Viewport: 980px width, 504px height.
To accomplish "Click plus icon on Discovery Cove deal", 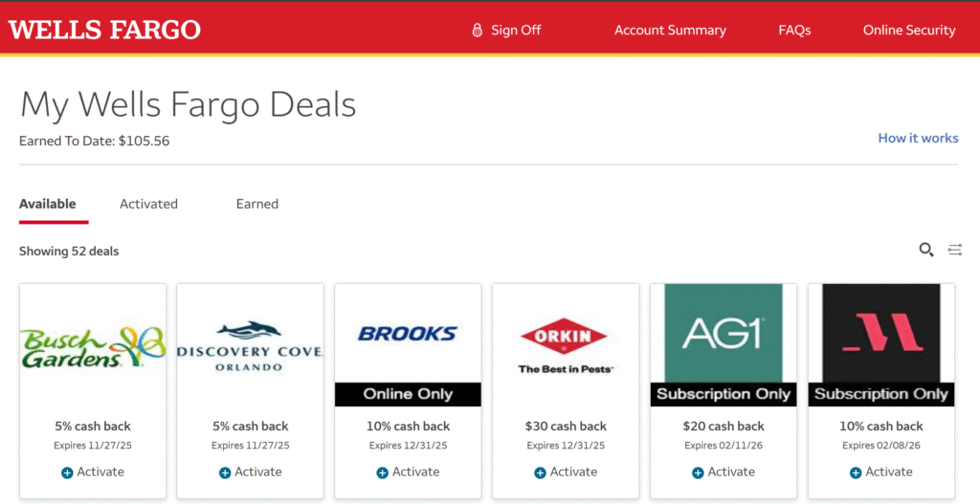I will click(225, 472).
